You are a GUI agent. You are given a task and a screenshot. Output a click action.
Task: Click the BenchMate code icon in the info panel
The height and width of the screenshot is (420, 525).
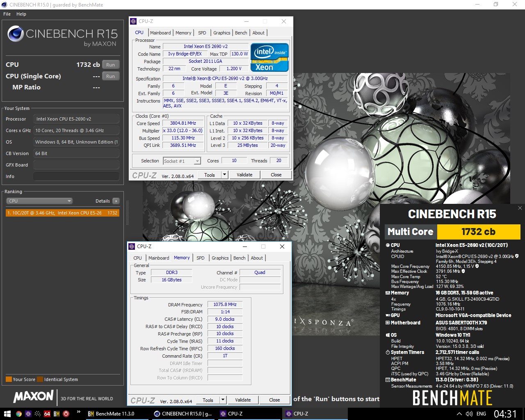pyautogui.click(x=388, y=380)
